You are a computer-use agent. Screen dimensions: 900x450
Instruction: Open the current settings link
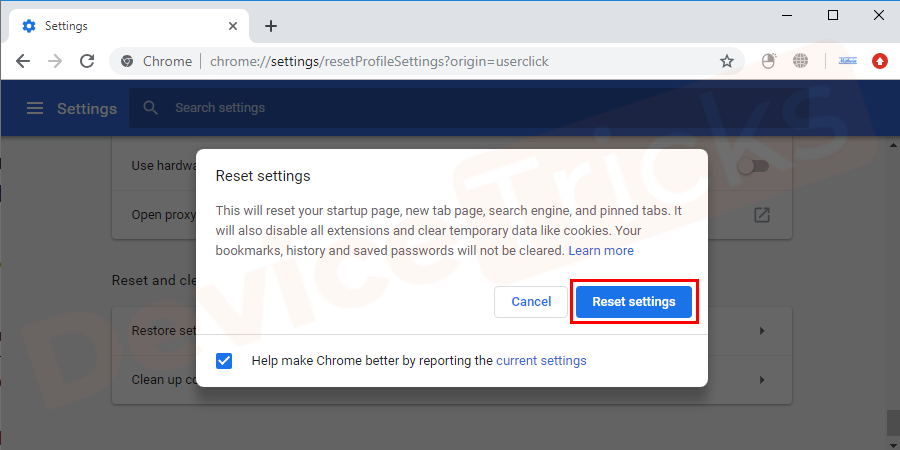coord(541,360)
